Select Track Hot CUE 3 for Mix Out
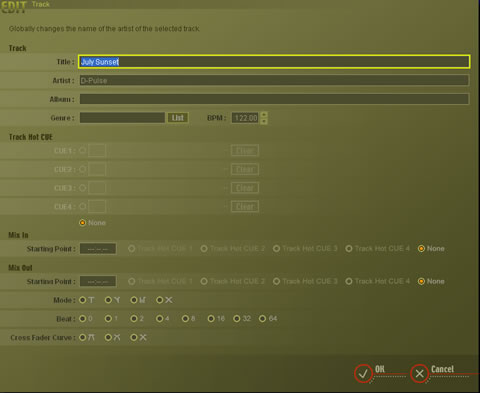480x393 pixels. point(276,281)
